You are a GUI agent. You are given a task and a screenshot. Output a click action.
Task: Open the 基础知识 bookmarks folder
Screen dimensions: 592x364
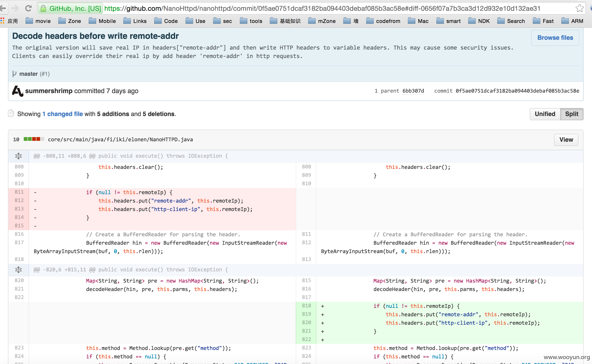click(x=285, y=21)
